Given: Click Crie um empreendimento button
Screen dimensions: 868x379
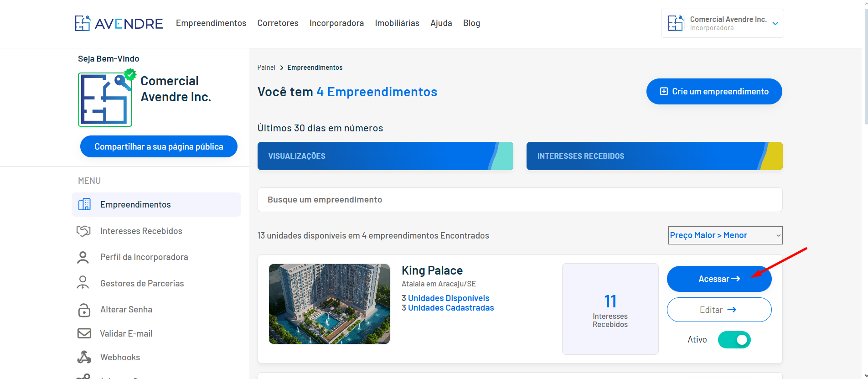Looking at the screenshot, I should pos(714,92).
